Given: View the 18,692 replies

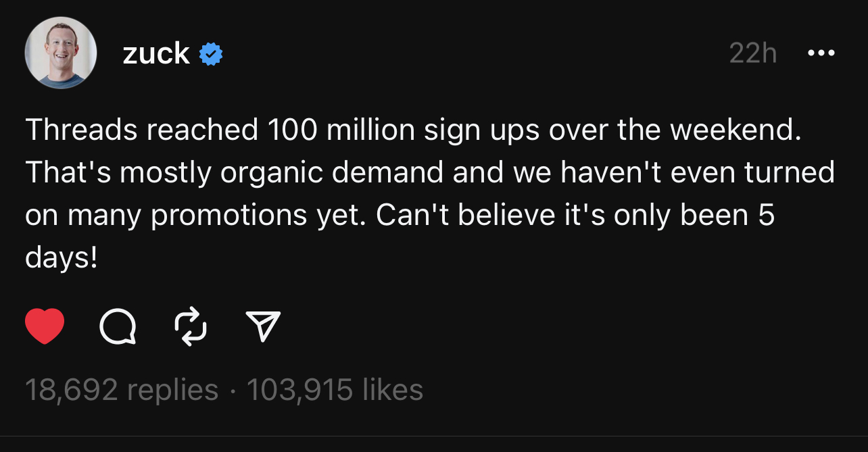Looking at the screenshot, I should (x=122, y=390).
